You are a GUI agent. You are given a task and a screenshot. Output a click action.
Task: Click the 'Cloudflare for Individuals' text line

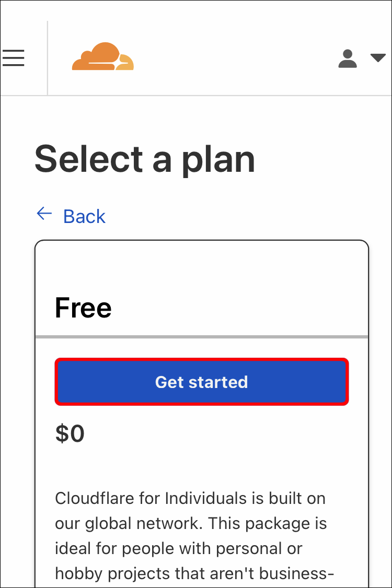tap(190, 498)
